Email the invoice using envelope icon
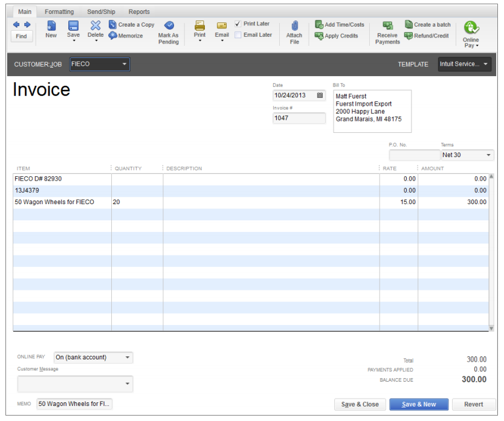 [x=222, y=26]
